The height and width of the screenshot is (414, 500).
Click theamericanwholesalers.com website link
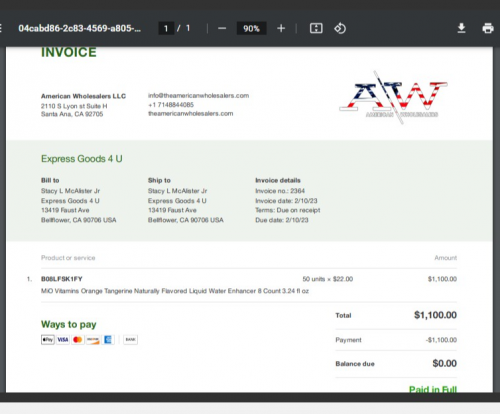coord(191,114)
